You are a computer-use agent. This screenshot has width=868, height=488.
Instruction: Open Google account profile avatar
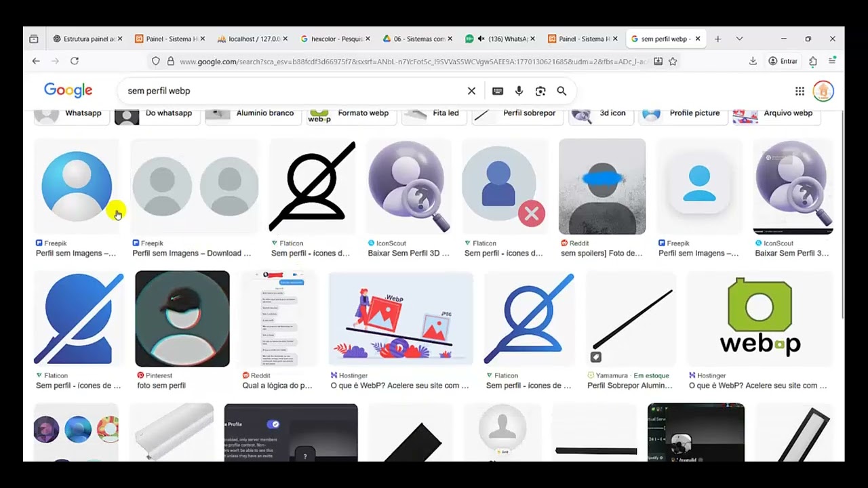823,91
